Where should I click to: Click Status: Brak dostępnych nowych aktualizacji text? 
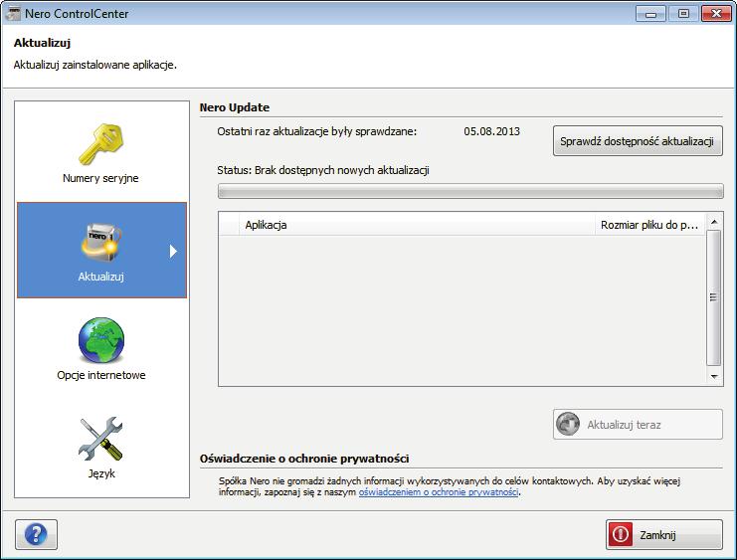click(x=323, y=170)
